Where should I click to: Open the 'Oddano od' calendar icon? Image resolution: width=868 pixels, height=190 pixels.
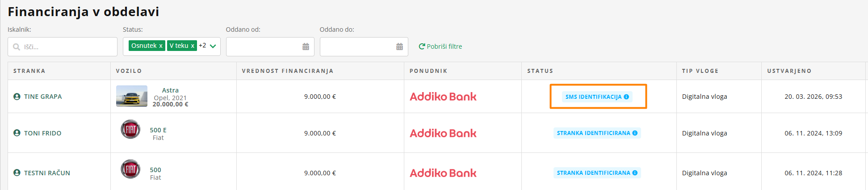click(306, 47)
